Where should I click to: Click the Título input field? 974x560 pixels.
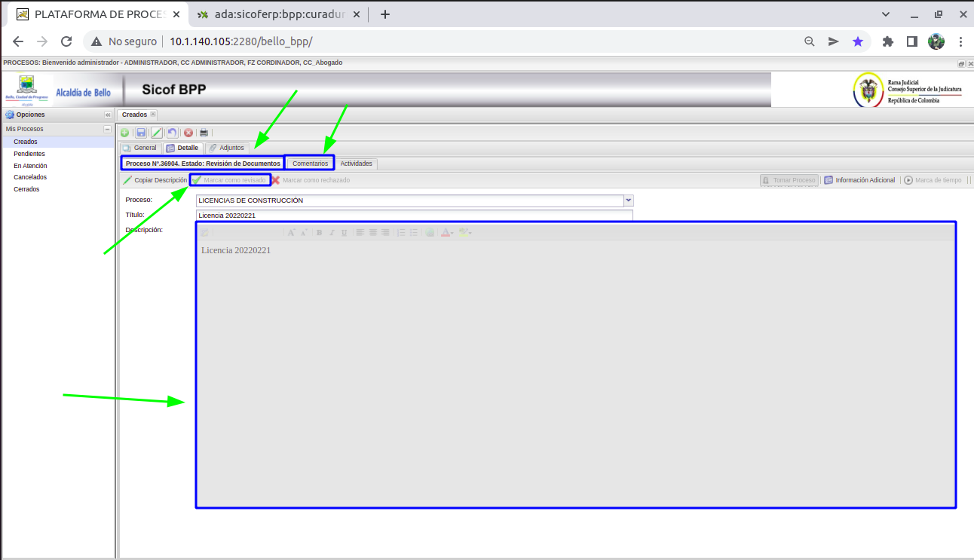pyautogui.click(x=414, y=216)
